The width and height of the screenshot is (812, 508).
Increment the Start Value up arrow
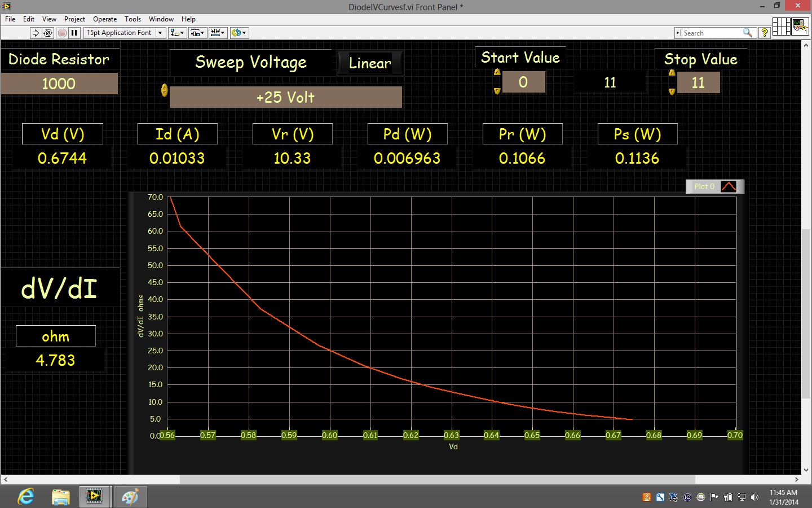(x=497, y=73)
